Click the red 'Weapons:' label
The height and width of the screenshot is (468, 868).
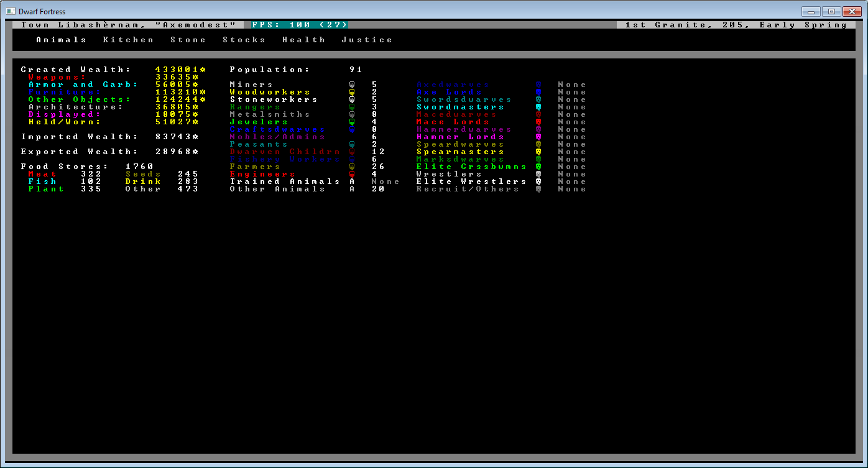point(58,77)
